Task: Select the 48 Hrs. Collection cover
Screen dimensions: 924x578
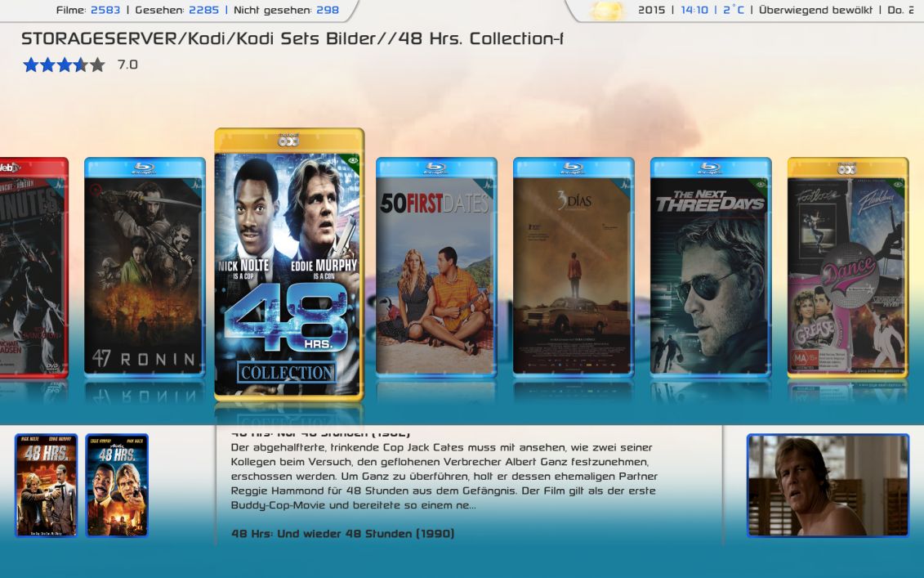Action: pyautogui.click(x=288, y=264)
